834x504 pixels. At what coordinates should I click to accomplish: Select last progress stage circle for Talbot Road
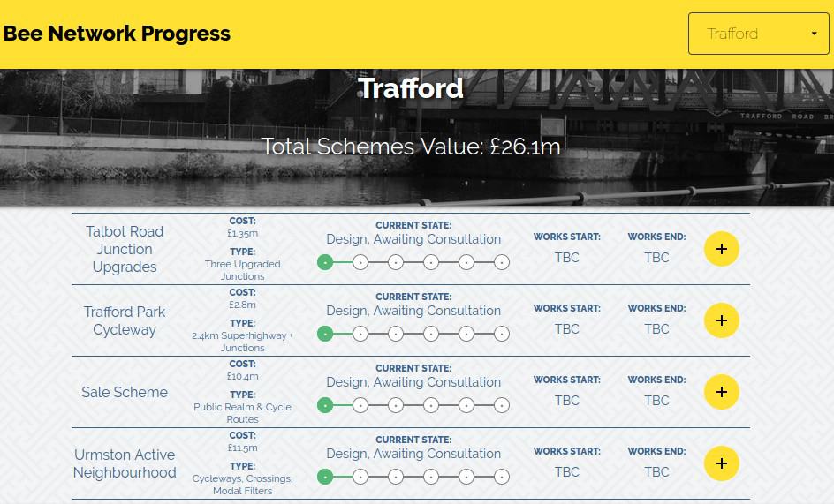pyautogui.click(x=502, y=262)
